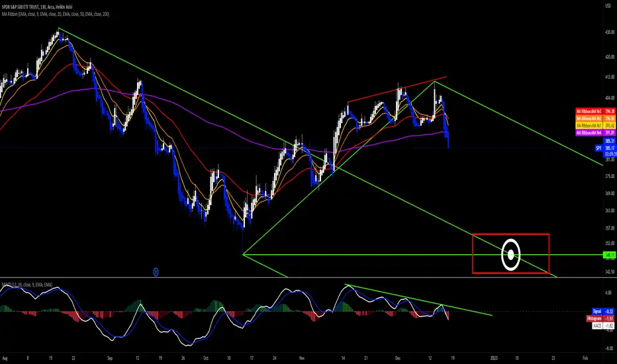Click the 430.00 price axis label
617x364 pixels.
[x=610, y=32]
